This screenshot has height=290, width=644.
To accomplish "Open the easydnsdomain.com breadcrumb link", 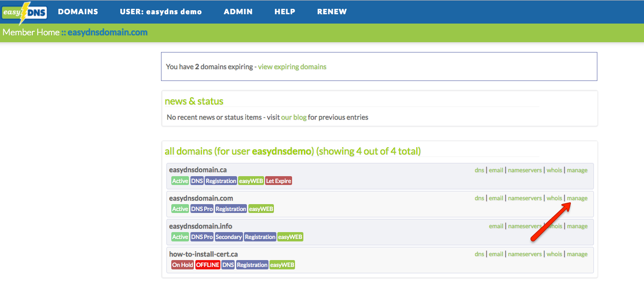I will pos(107,32).
